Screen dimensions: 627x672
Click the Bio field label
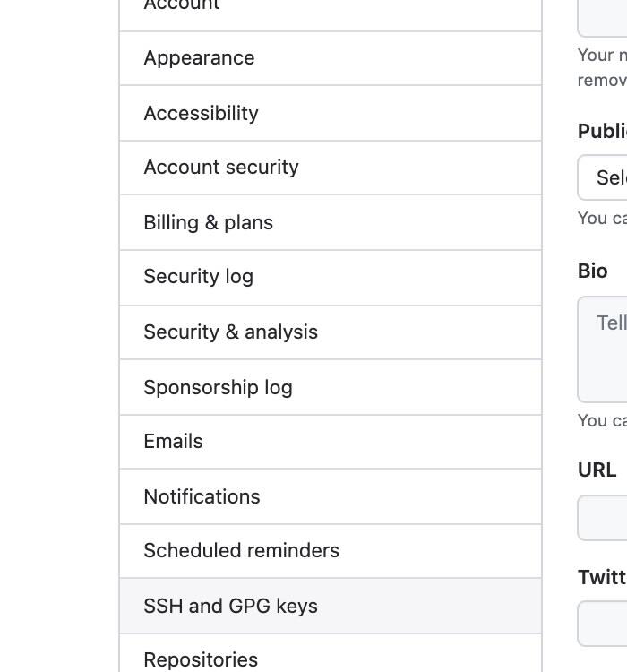coord(593,271)
